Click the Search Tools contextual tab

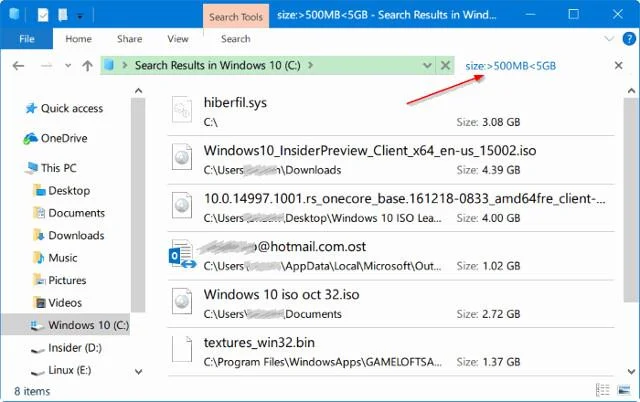point(236,17)
